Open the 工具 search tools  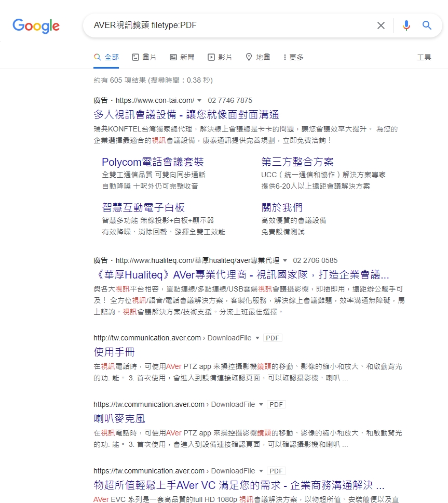[x=424, y=57]
